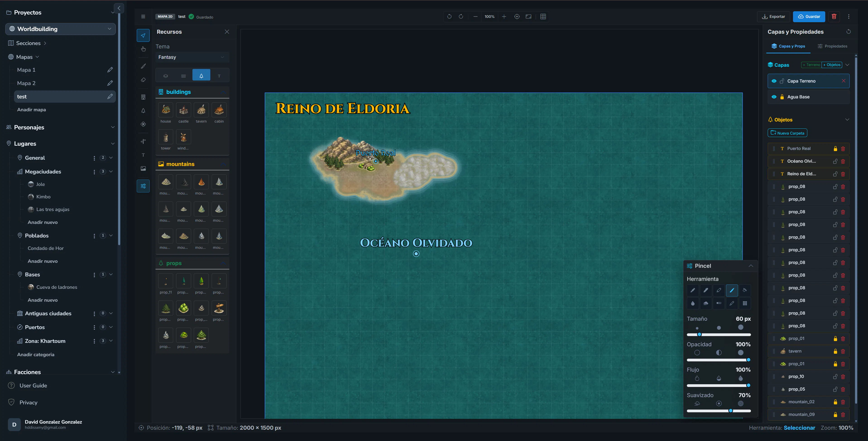This screenshot has width=868, height=441.
Task: Unlock the tavern object
Action: pos(835,351)
